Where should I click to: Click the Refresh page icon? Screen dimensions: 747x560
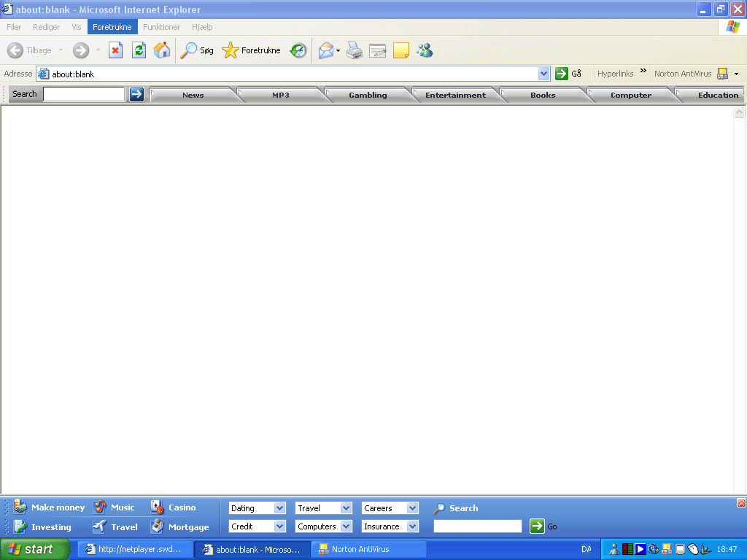139,50
